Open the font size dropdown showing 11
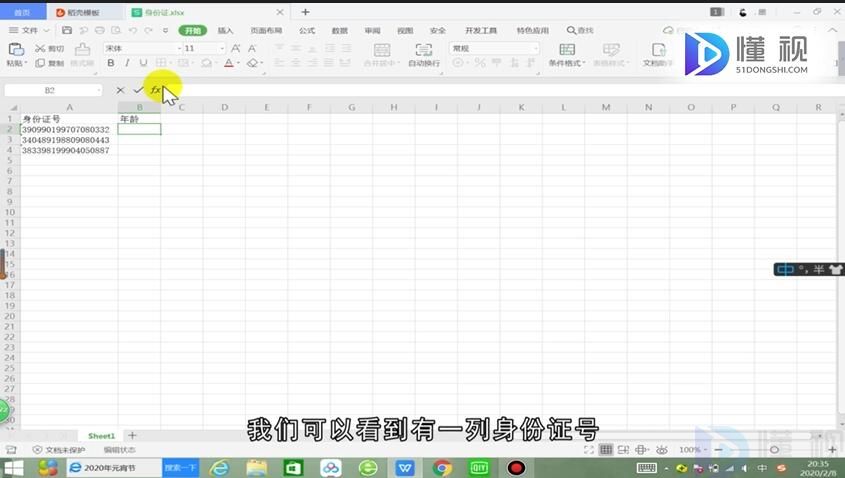845x478 pixels. (x=221, y=49)
